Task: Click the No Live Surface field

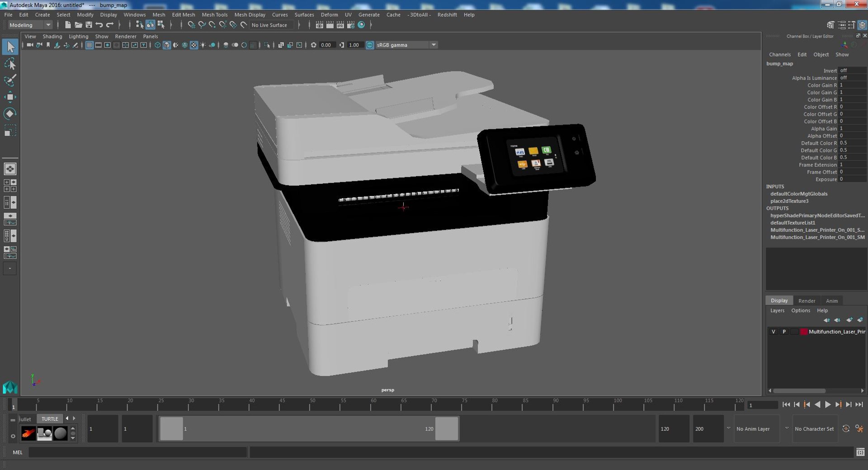Action: [x=272, y=25]
